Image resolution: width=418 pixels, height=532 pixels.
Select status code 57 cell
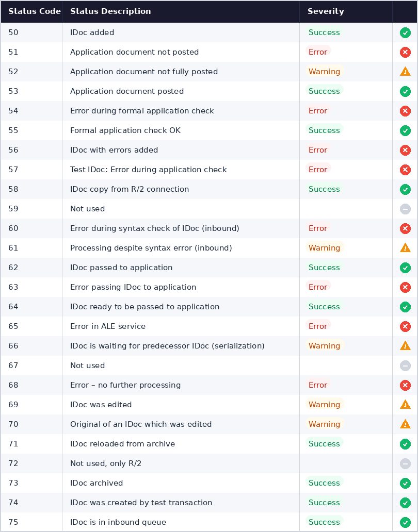pos(31,170)
